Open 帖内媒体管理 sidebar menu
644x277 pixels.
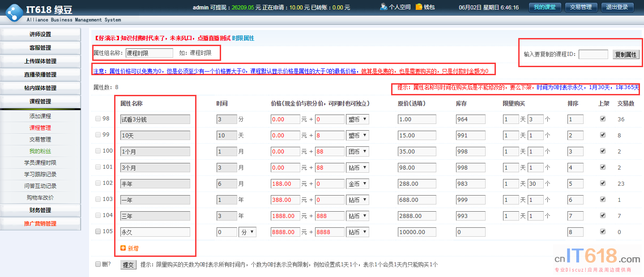[40, 88]
